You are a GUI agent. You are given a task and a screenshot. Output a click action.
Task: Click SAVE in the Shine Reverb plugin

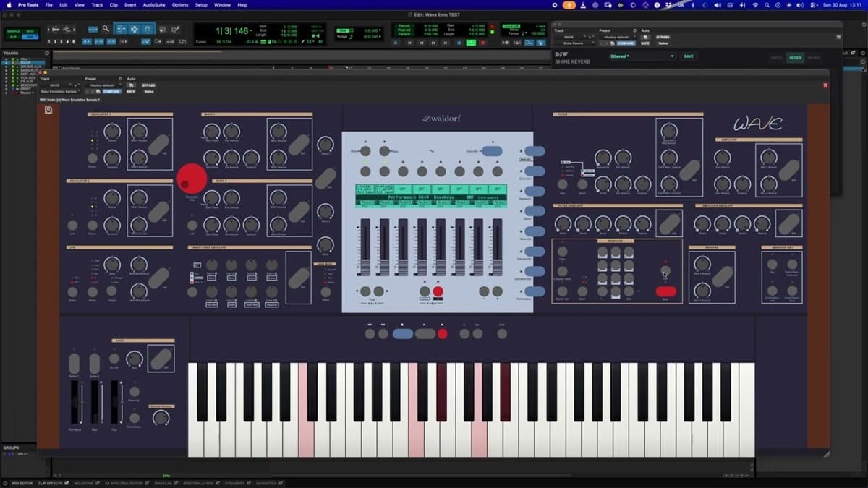(688, 56)
